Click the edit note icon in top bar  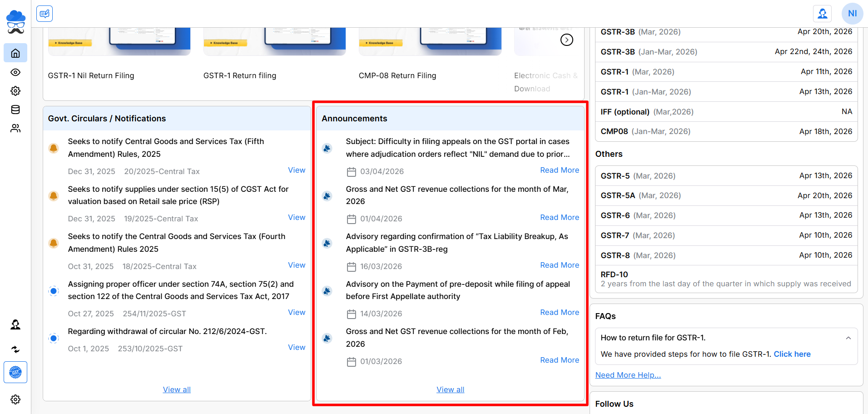pos(45,14)
